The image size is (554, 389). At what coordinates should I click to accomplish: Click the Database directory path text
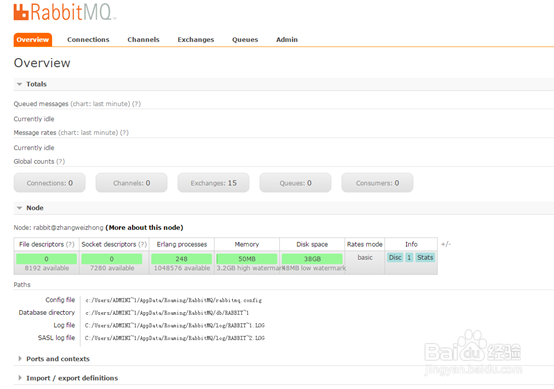(x=167, y=313)
